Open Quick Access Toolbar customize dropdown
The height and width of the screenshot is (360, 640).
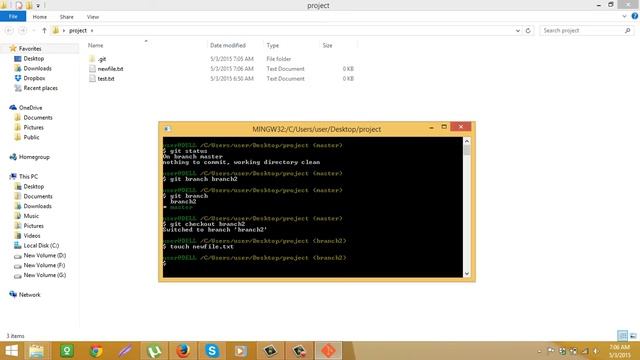(38, 5)
